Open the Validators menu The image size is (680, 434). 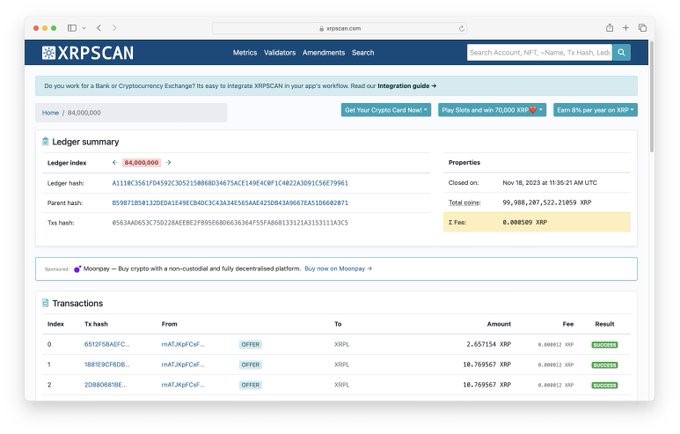coord(280,52)
